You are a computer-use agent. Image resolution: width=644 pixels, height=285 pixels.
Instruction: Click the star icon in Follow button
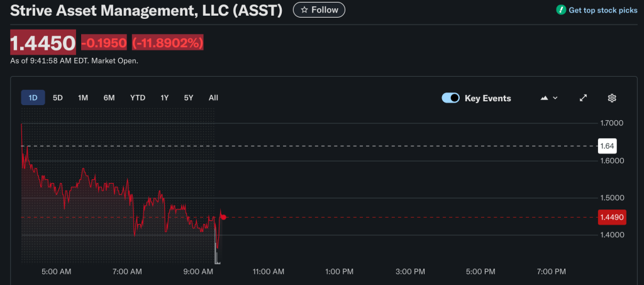(x=304, y=10)
